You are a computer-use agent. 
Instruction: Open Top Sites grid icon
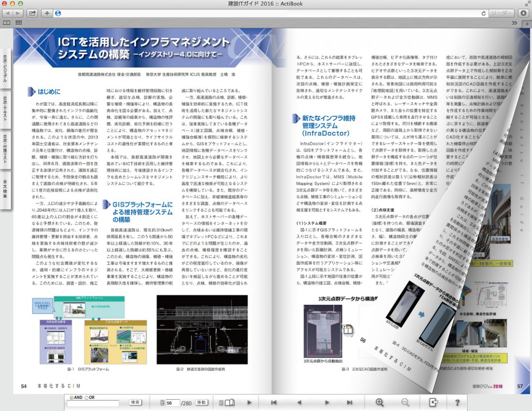click(x=18, y=23)
